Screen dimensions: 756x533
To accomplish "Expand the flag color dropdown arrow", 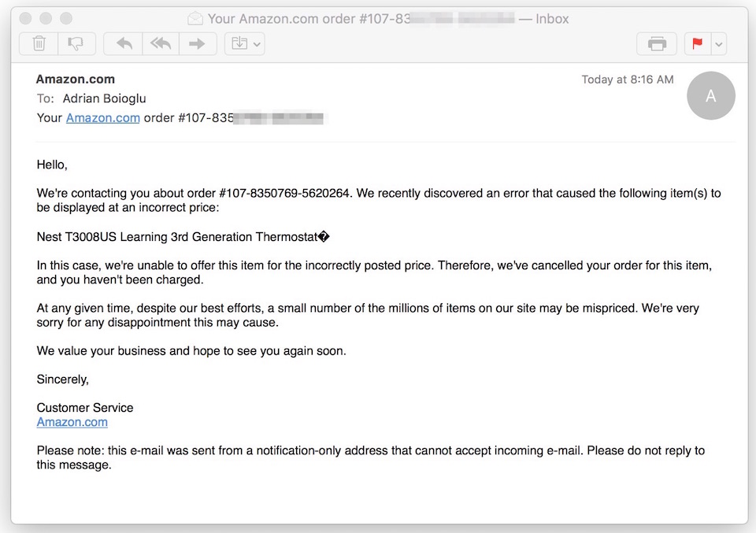I will click(718, 44).
